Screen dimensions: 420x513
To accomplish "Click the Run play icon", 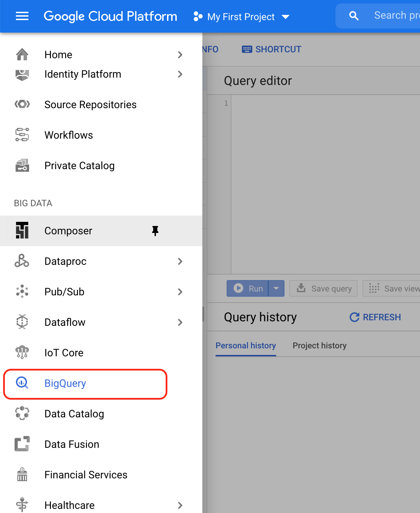I will coord(238,288).
